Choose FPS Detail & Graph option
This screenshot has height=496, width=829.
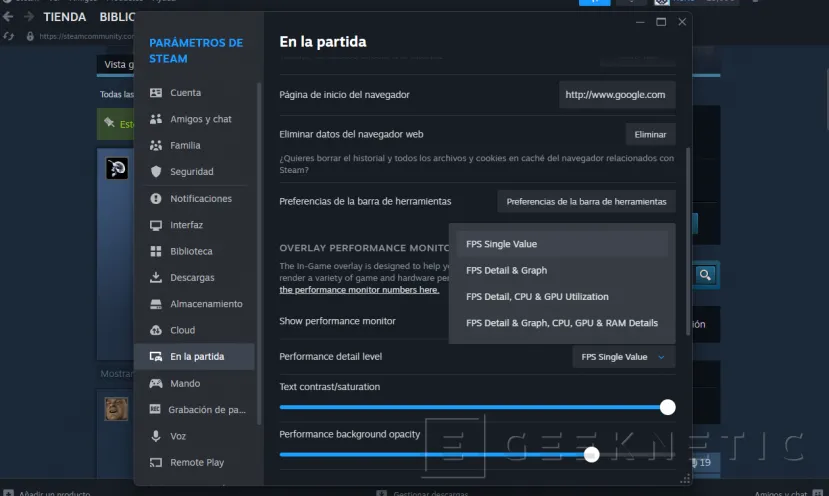click(562, 270)
